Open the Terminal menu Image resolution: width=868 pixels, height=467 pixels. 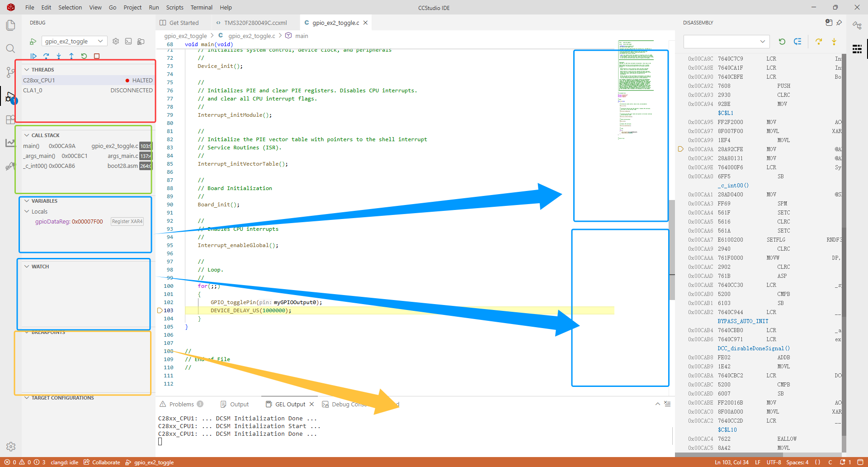click(202, 7)
